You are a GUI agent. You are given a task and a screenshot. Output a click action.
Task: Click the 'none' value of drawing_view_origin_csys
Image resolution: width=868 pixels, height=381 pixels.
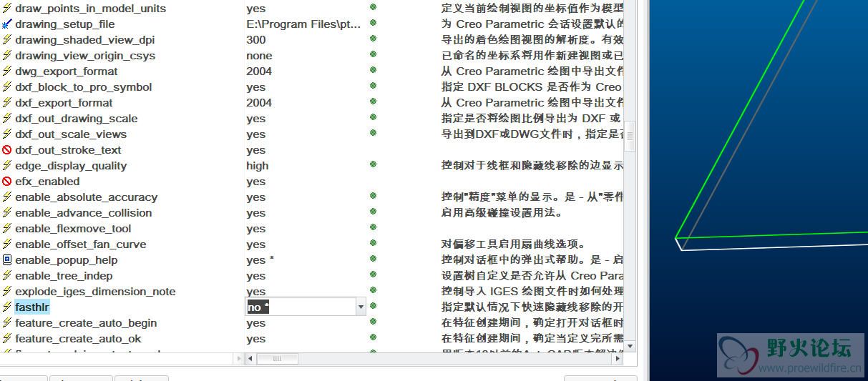pos(259,56)
